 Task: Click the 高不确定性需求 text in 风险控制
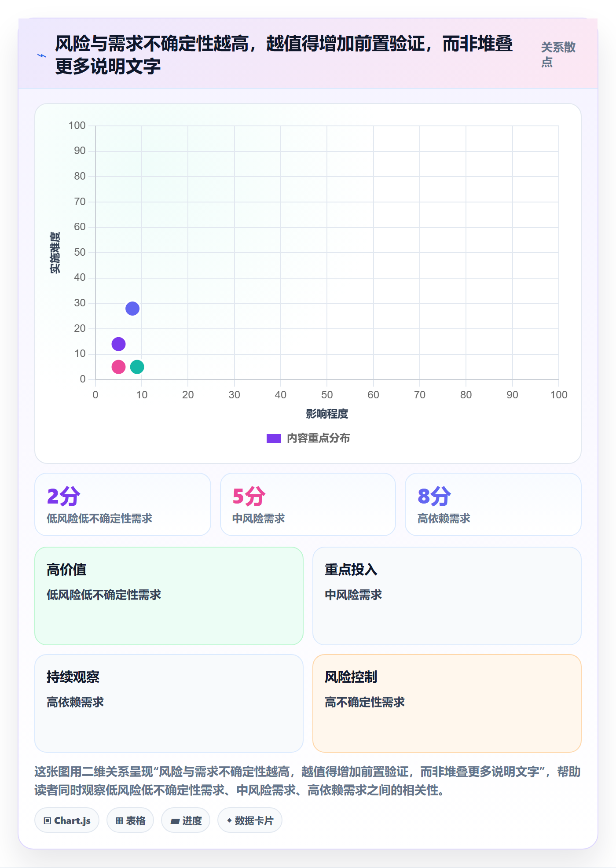[x=365, y=702]
